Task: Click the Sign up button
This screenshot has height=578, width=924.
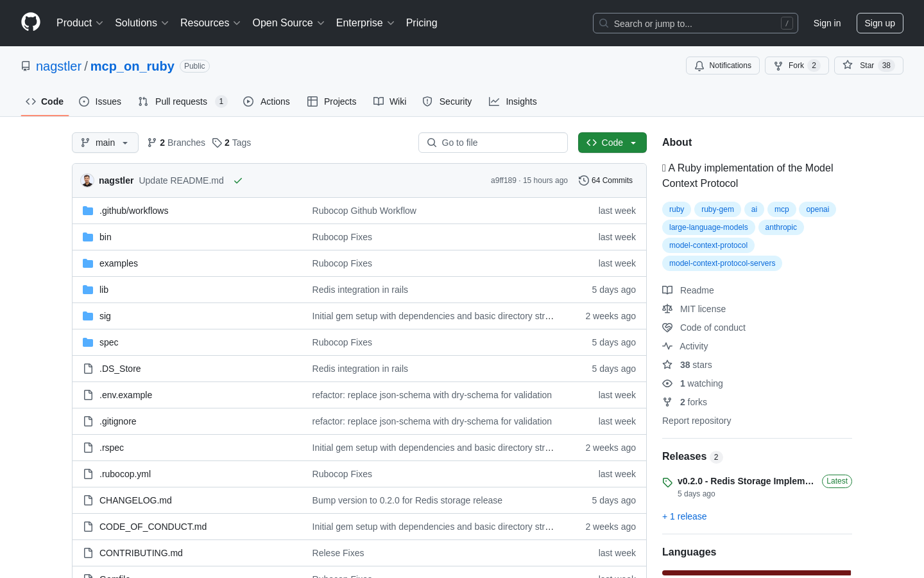Action: pyautogui.click(x=880, y=23)
